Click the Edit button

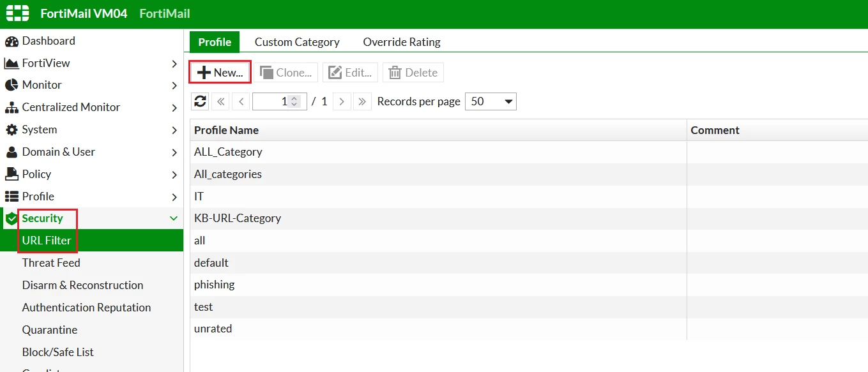coord(351,72)
